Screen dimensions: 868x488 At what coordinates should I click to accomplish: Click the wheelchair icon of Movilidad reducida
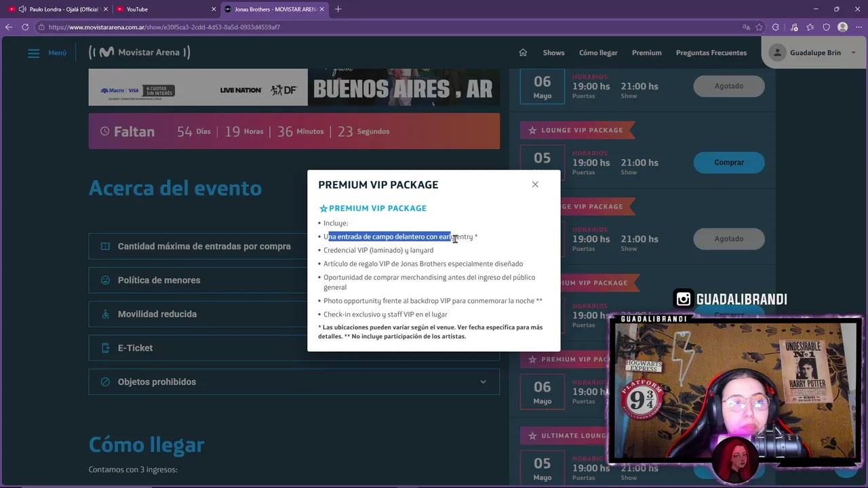(x=105, y=314)
